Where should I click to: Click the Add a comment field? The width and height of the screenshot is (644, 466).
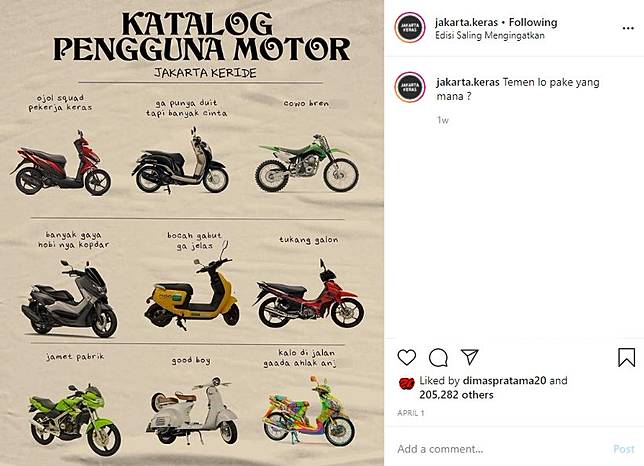point(502,449)
